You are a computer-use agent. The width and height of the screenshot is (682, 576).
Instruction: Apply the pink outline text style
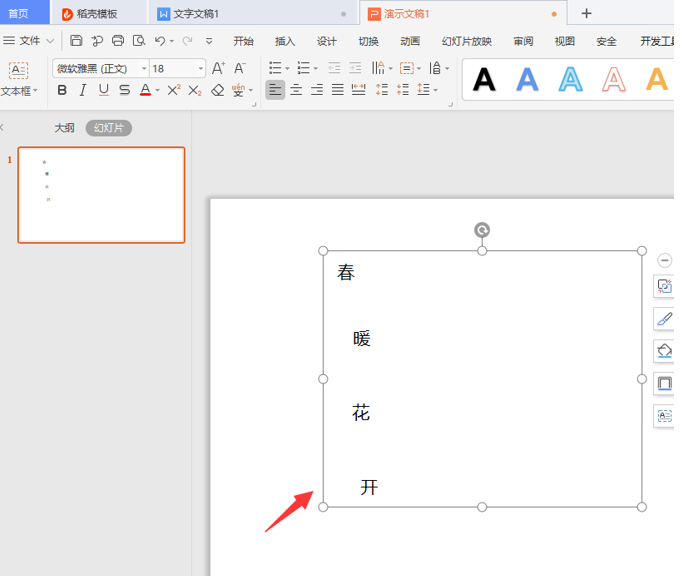pos(614,80)
